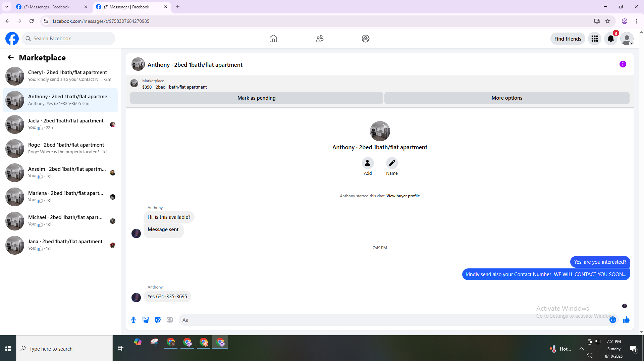The height and width of the screenshot is (361, 644).
Task: Go back from Marketplace using the arrow
Action: click(x=11, y=58)
